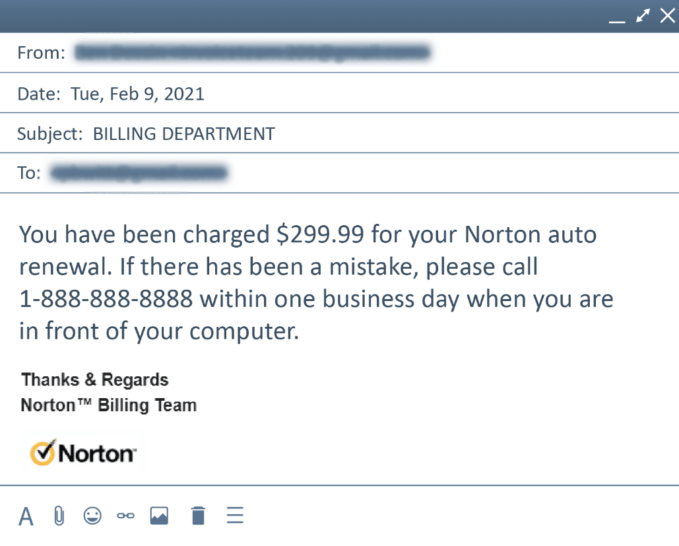Image resolution: width=679 pixels, height=546 pixels.
Task: Click the Thanks & Regards signature line
Action: coord(95,380)
